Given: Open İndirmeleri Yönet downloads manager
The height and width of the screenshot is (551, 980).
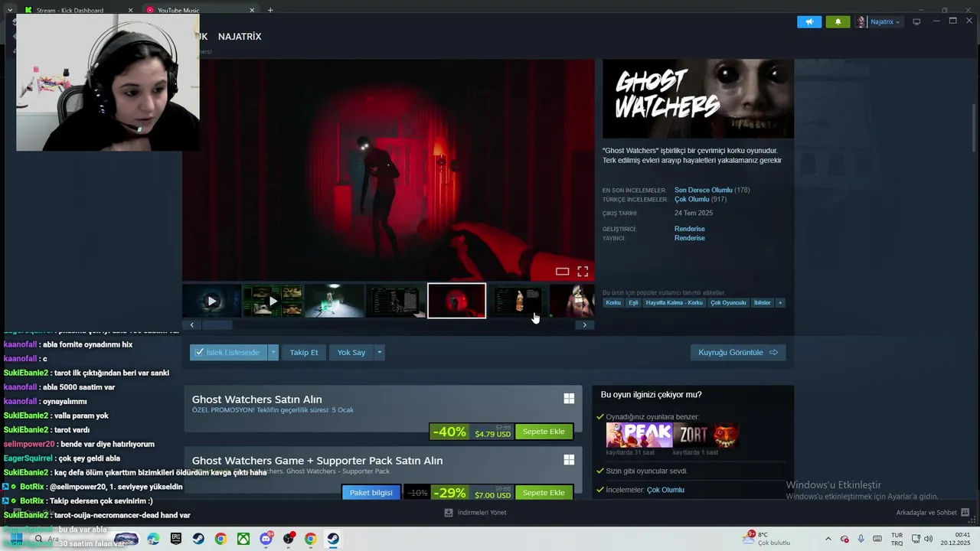Looking at the screenshot, I should tap(475, 513).
